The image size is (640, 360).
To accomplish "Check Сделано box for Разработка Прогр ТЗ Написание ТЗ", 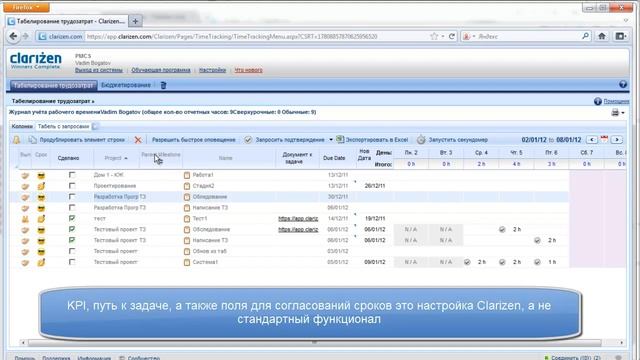I will (x=72, y=208).
